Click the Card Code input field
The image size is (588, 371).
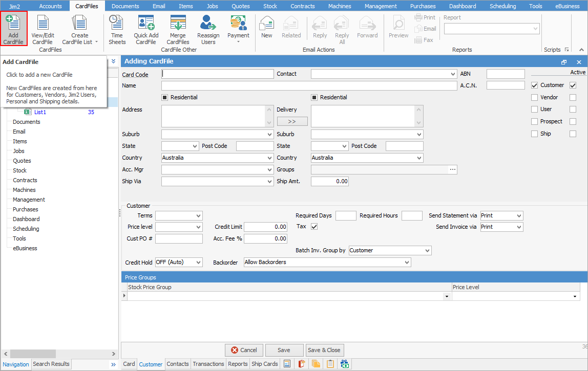point(217,74)
